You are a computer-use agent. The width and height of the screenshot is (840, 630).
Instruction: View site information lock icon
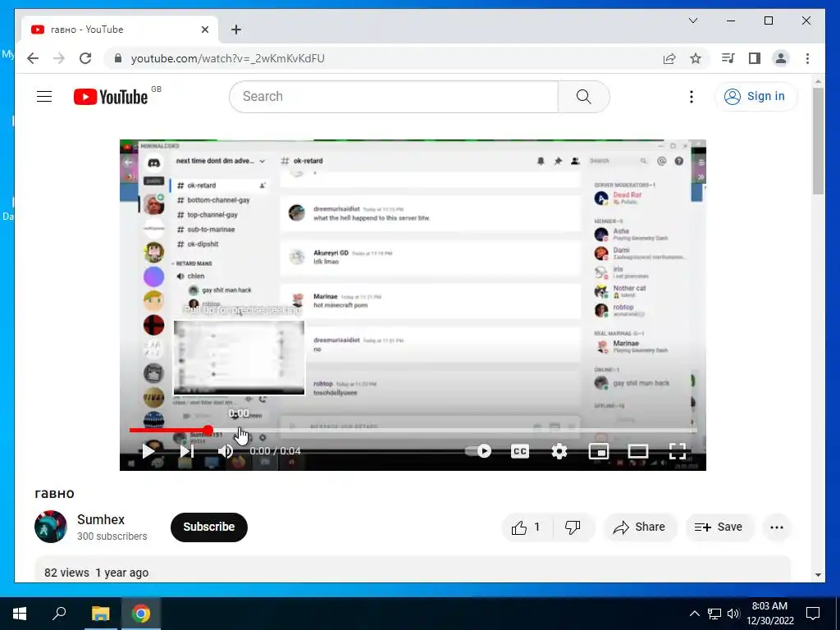[x=118, y=58]
